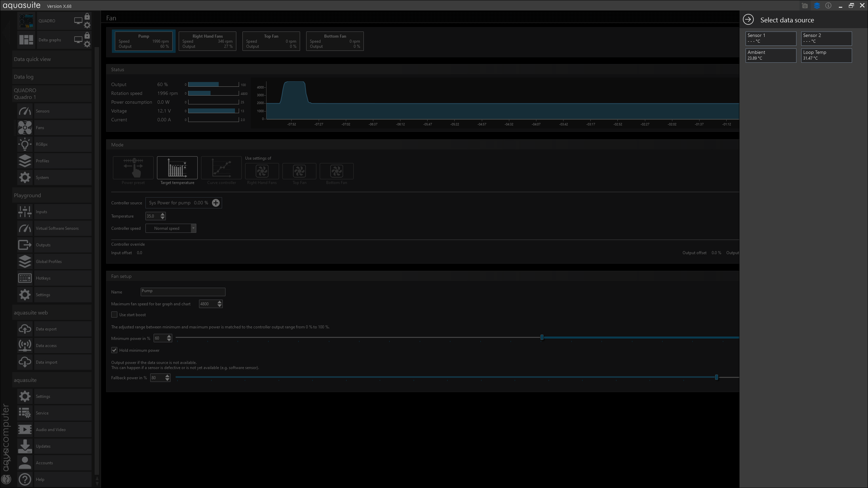The image size is (868, 488).
Task: Select the Bottom Fan tab
Action: tap(335, 41)
